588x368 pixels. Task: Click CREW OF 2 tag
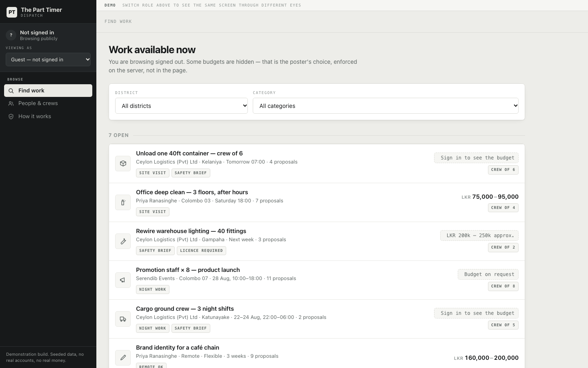[x=503, y=247]
